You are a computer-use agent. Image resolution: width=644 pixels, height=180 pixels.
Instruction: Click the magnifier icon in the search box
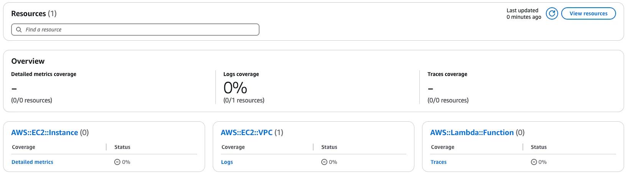[x=19, y=30]
